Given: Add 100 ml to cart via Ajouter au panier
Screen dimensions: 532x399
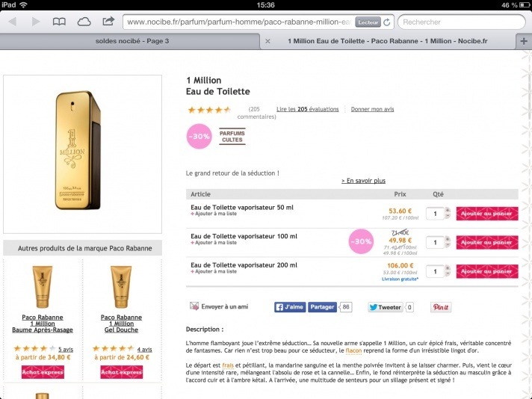Looking at the screenshot, I should click(x=487, y=243).
